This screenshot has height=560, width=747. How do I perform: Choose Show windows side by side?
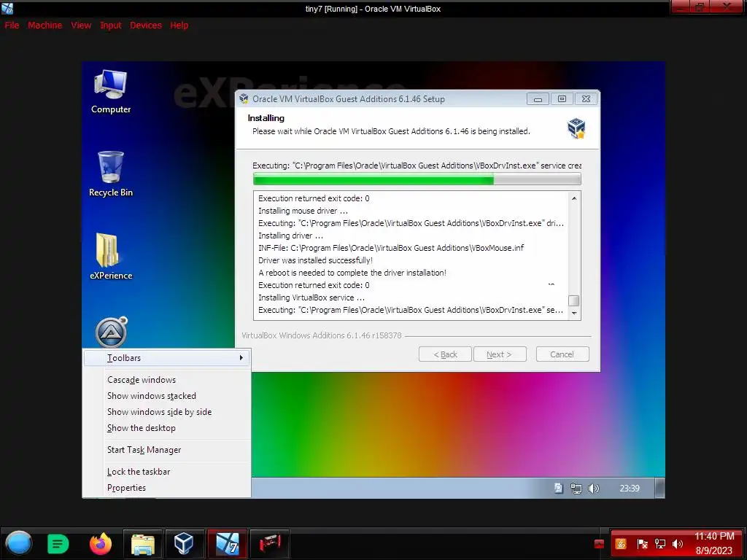(x=167, y=413)
